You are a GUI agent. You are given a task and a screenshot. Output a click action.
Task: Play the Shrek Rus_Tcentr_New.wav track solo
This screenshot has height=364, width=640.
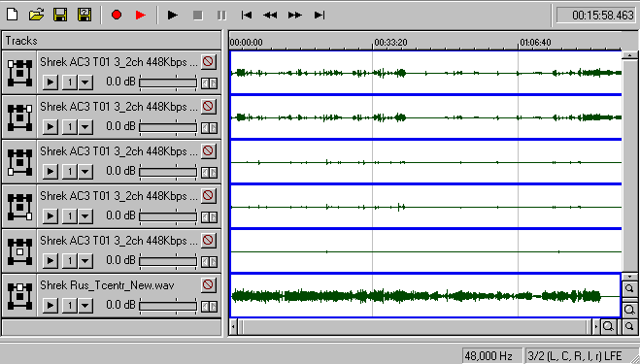pyautogui.click(x=51, y=306)
